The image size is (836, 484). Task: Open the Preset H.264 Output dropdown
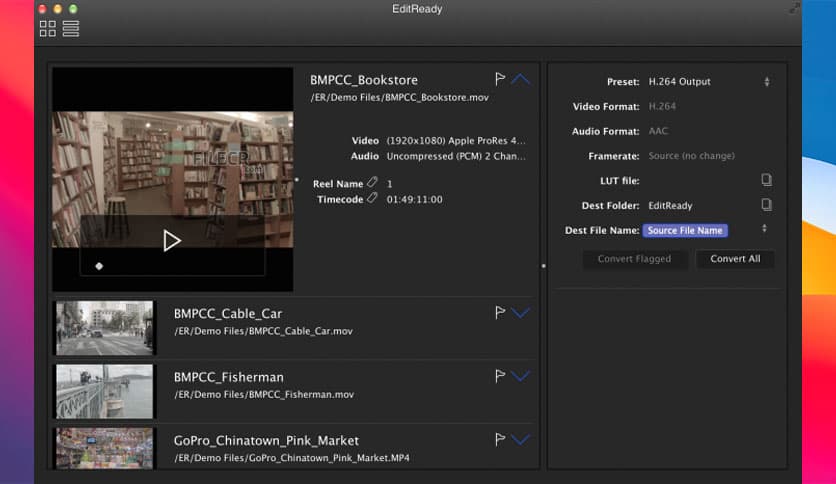point(766,82)
